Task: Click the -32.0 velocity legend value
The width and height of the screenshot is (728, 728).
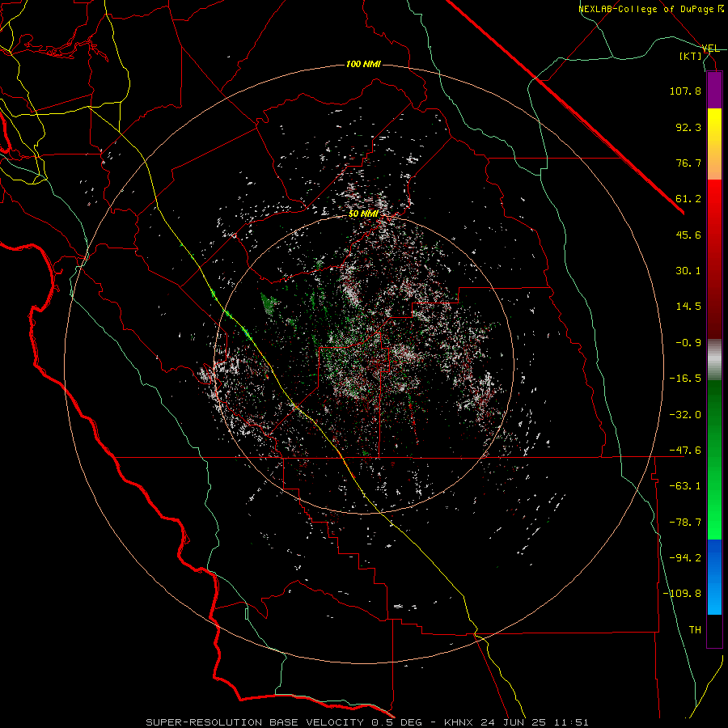Action: pyautogui.click(x=685, y=415)
